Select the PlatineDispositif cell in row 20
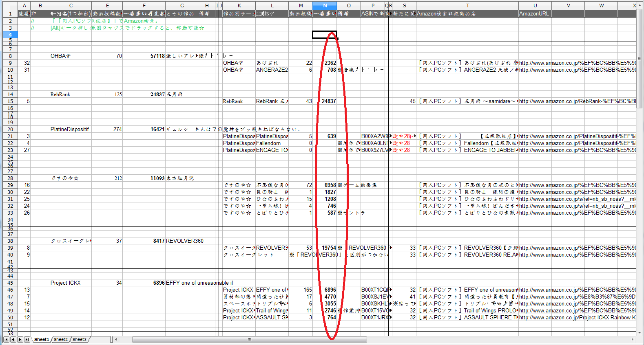644x345 pixels. (71, 129)
